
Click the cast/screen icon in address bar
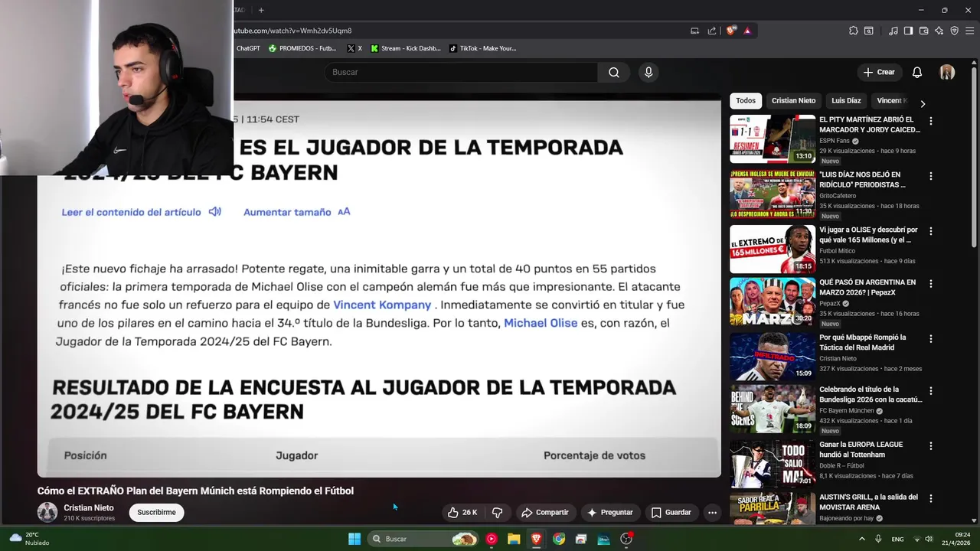694,31
